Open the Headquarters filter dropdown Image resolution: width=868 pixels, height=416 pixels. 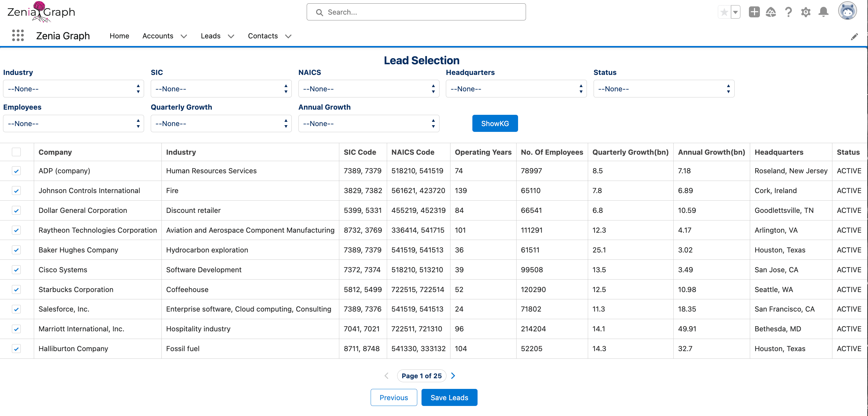click(516, 89)
